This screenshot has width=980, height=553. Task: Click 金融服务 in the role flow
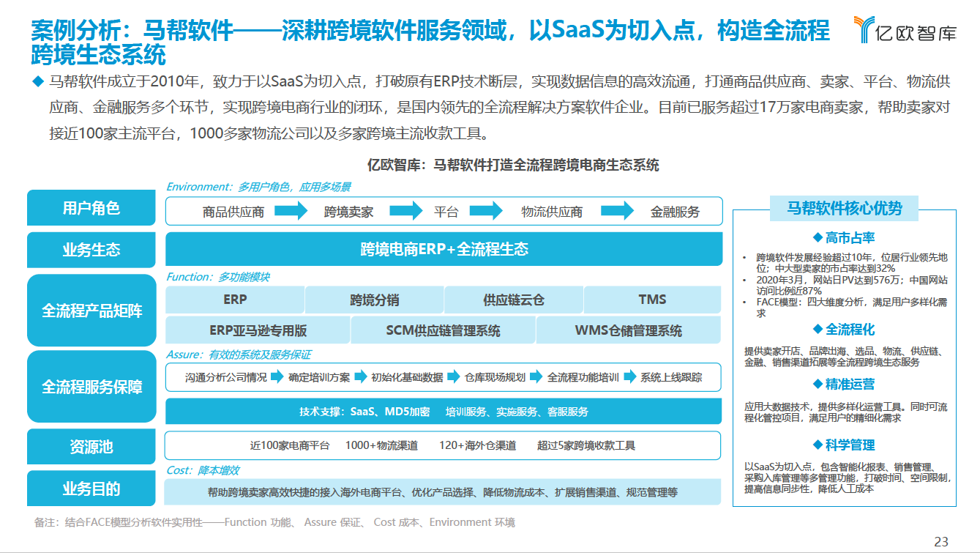pos(675,212)
